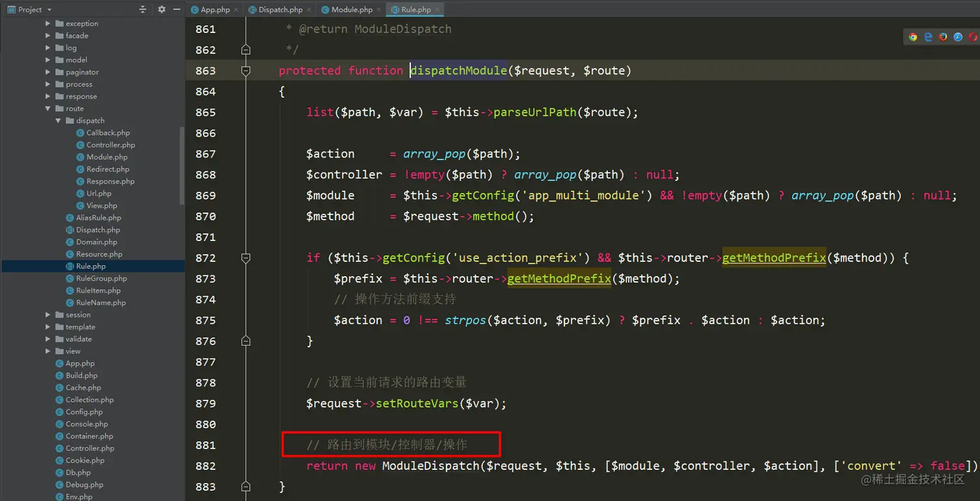This screenshot has width=980, height=501.
Task: Close the App.php editor tab
Action: [236, 10]
